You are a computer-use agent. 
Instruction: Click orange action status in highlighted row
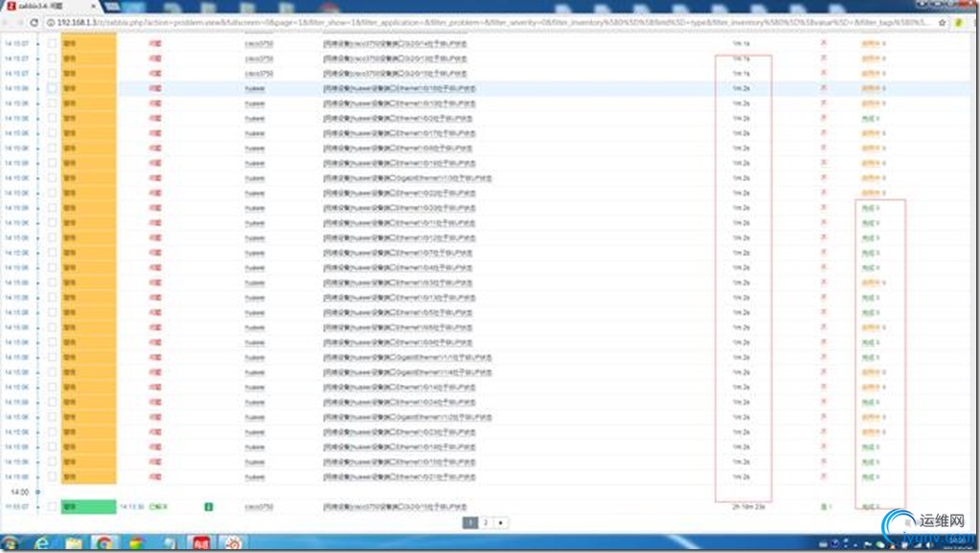[873, 88]
